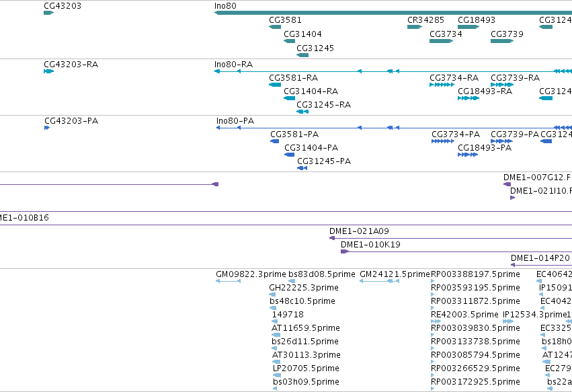This screenshot has width=572, height=392.
Task: Select the CG31245-RA transcript label
Action: [x=324, y=105]
